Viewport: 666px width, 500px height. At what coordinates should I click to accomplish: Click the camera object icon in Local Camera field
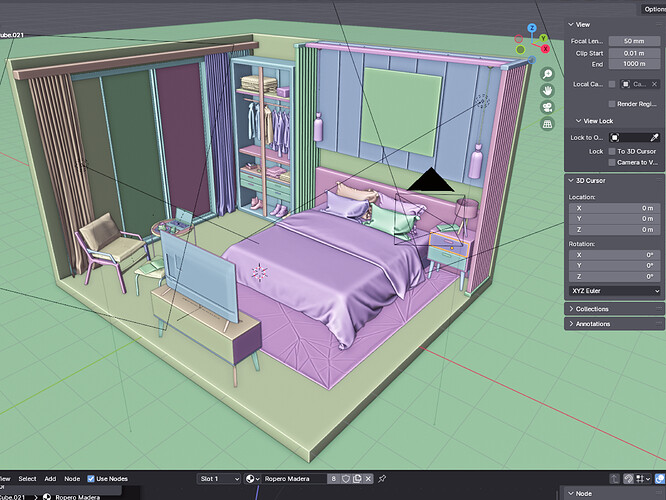626,84
